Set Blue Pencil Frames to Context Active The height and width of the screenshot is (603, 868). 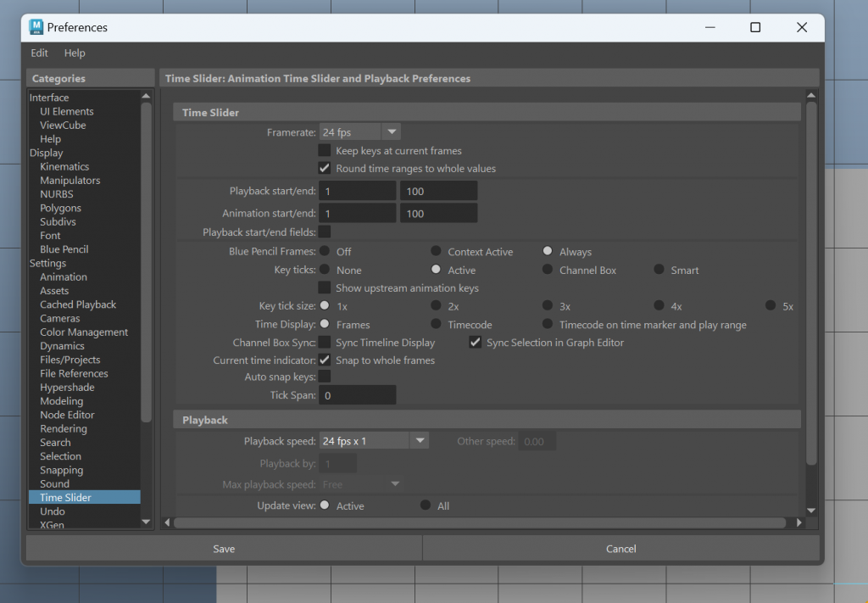click(x=437, y=251)
